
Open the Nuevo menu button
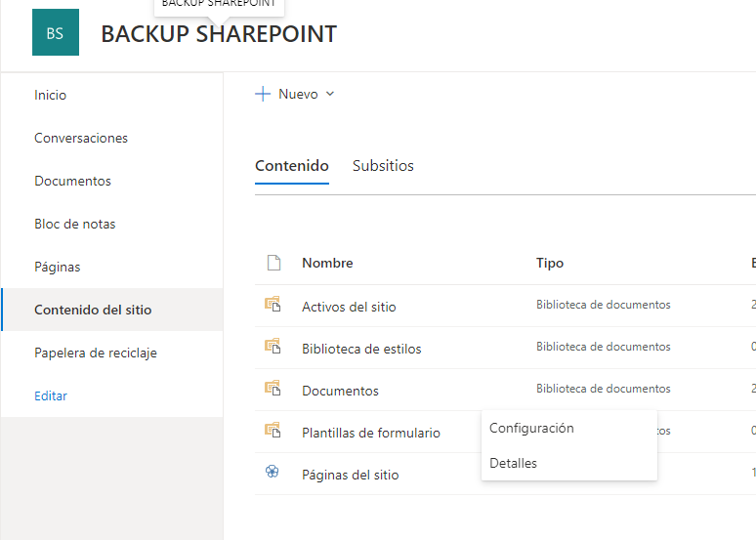coord(295,94)
